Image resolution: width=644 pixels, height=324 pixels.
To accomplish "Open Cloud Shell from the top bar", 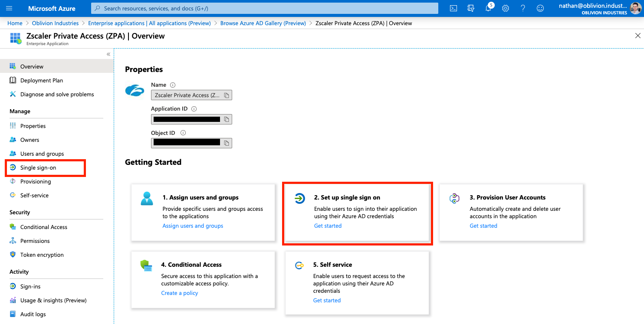I will point(453,8).
